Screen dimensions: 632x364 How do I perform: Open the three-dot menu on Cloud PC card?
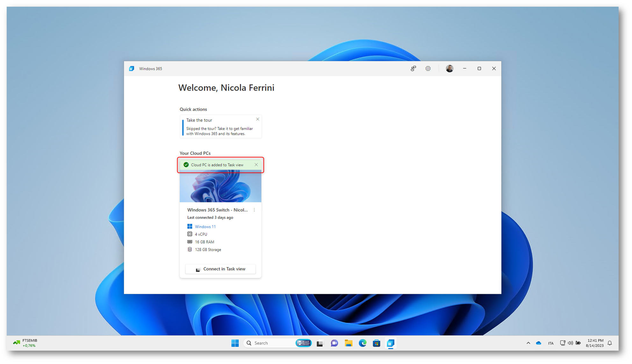254,210
